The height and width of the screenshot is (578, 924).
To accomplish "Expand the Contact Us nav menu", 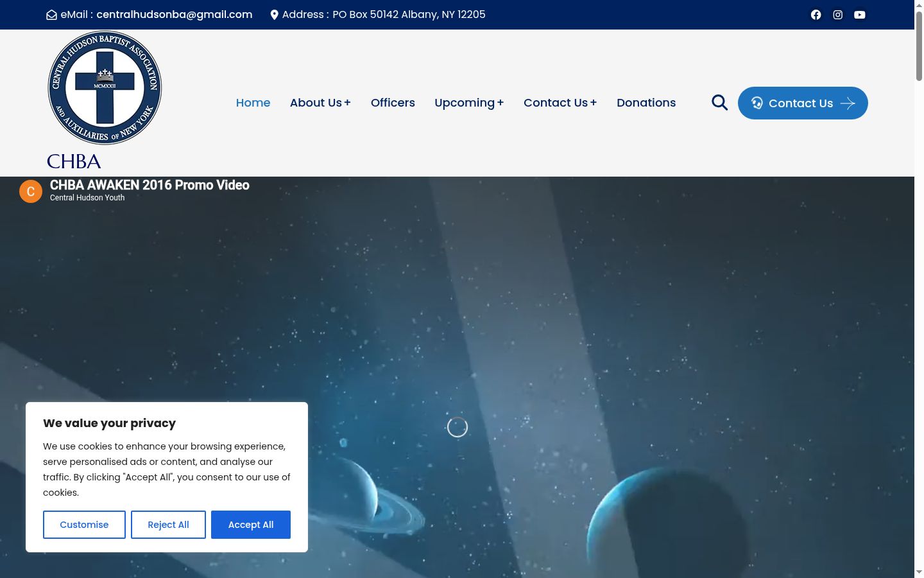I will [x=560, y=103].
